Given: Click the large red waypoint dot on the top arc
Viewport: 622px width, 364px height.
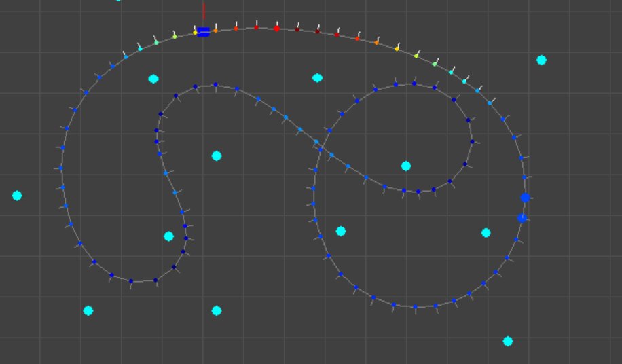Looking at the screenshot, I should (x=276, y=29).
